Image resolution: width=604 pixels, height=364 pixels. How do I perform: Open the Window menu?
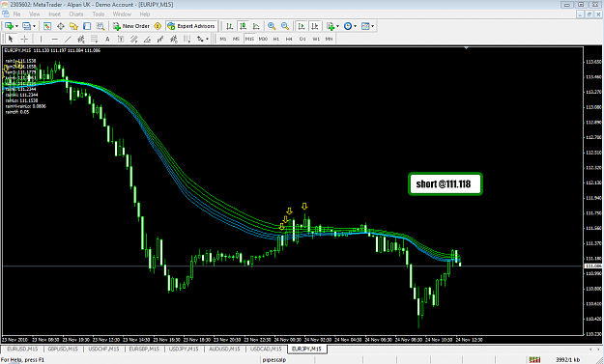[122, 14]
